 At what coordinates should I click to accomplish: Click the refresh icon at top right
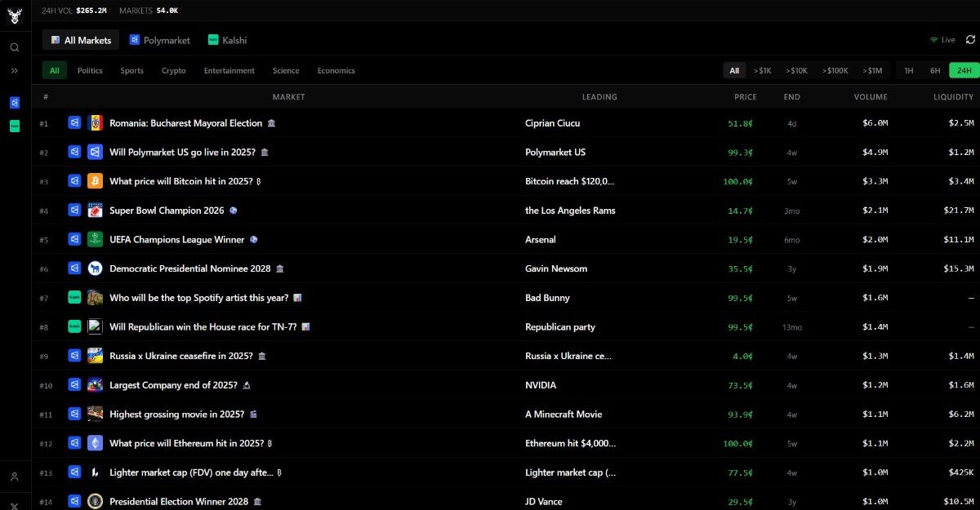coord(970,39)
